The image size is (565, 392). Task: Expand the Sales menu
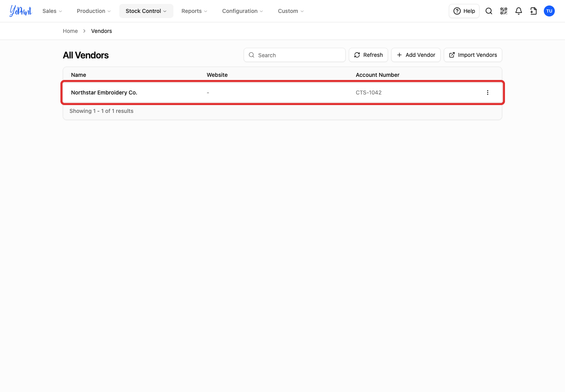(x=52, y=11)
